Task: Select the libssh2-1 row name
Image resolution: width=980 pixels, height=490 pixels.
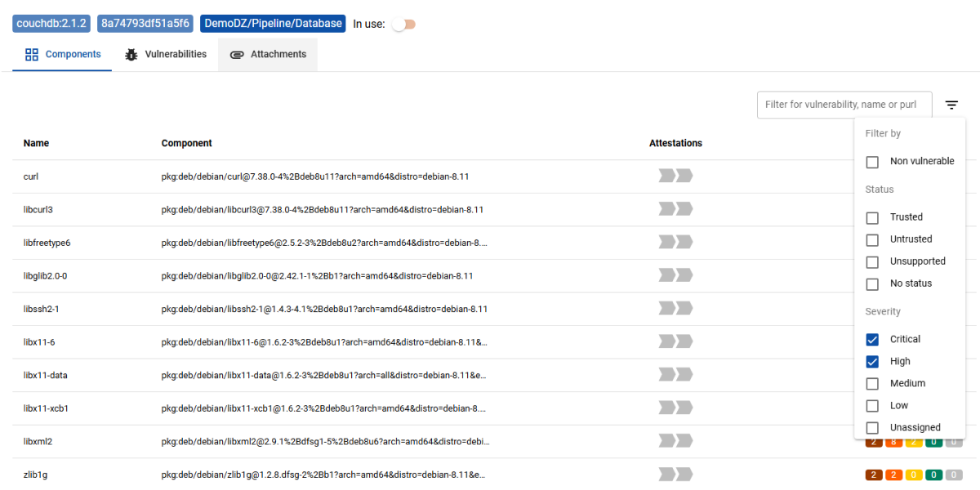Action: 42,309
